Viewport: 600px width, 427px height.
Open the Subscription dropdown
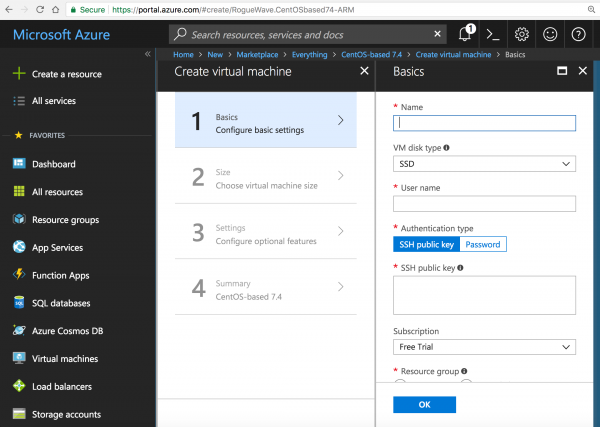click(484, 347)
